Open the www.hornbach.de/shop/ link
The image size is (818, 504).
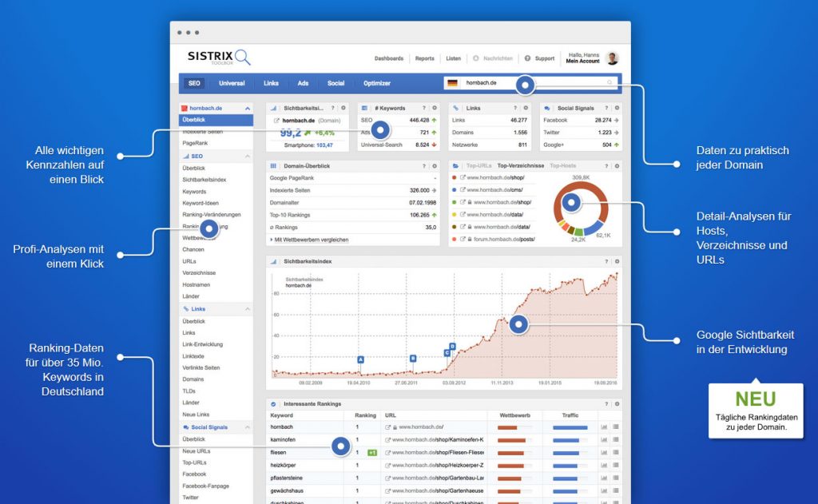(x=495, y=177)
